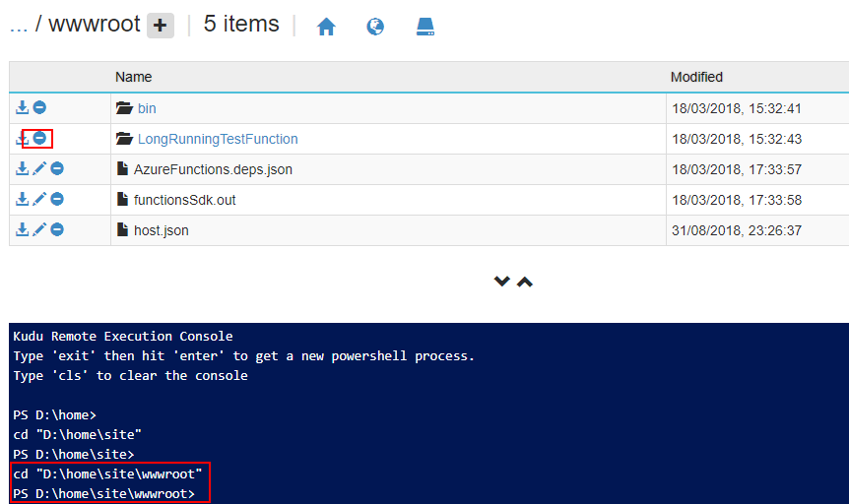Delete the host.json file
This screenshot has width=849, height=504.
point(57,230)
